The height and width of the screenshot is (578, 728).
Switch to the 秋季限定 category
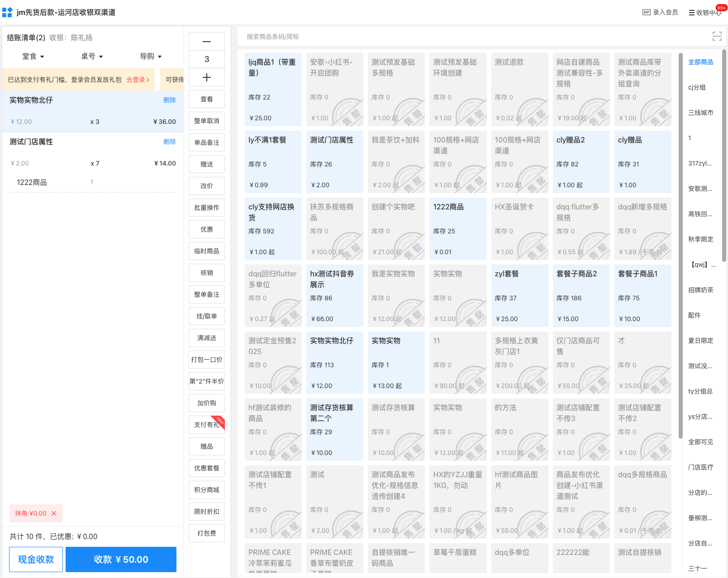pos(700,239)
